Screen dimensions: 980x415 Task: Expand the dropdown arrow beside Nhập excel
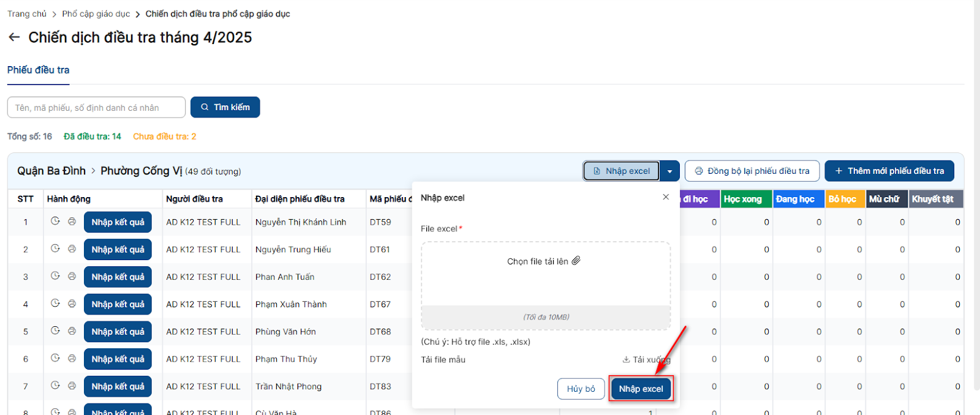(669, 171)
